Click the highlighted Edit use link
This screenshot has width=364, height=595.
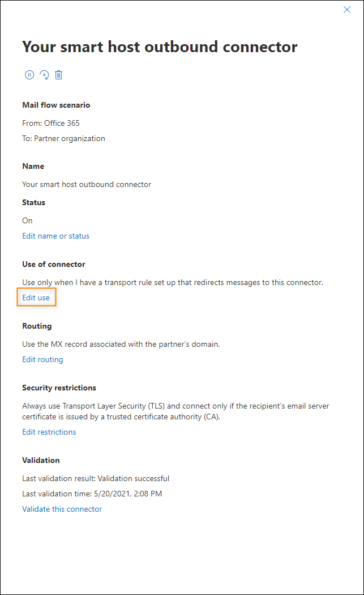click(36, 297)
